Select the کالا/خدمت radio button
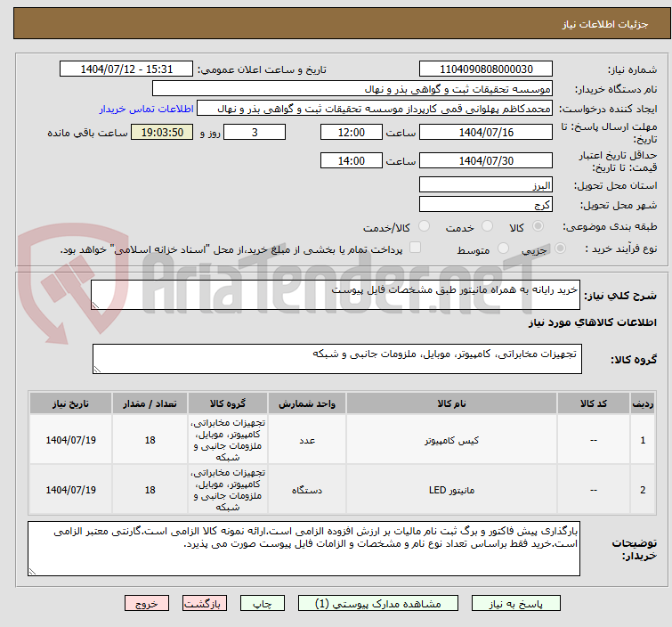Image resolution: width=672 pixels, height=627 pixels. coord(424,226)
